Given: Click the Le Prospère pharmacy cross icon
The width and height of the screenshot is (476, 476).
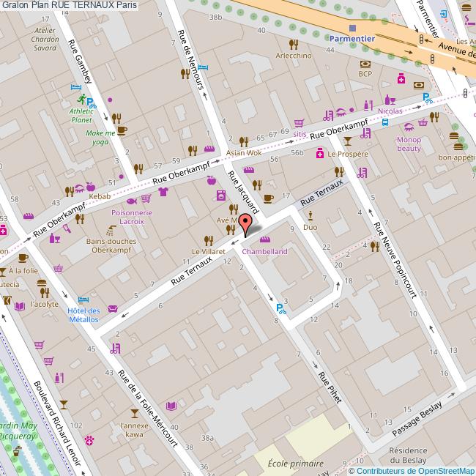Looking at the screenshot, I should click(x=319, y=154).
